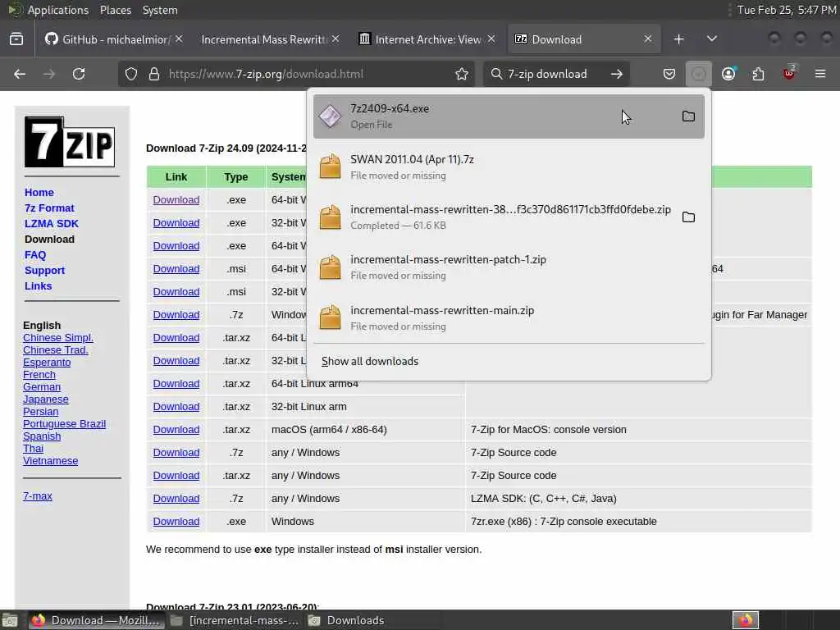Open the clock date in top panel
Viewport: 840px width, 630px height.
pos(787,10)
